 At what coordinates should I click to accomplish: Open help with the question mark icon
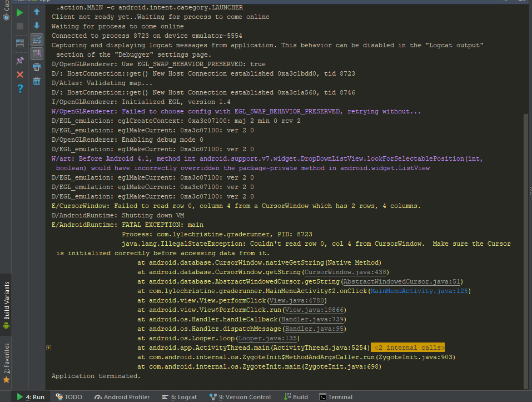[20, 88]
